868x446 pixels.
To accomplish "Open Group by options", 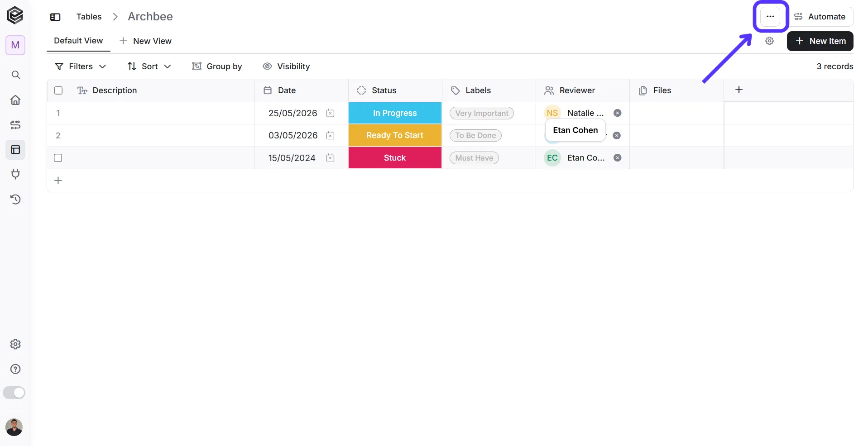I will (x=217, y=66).
